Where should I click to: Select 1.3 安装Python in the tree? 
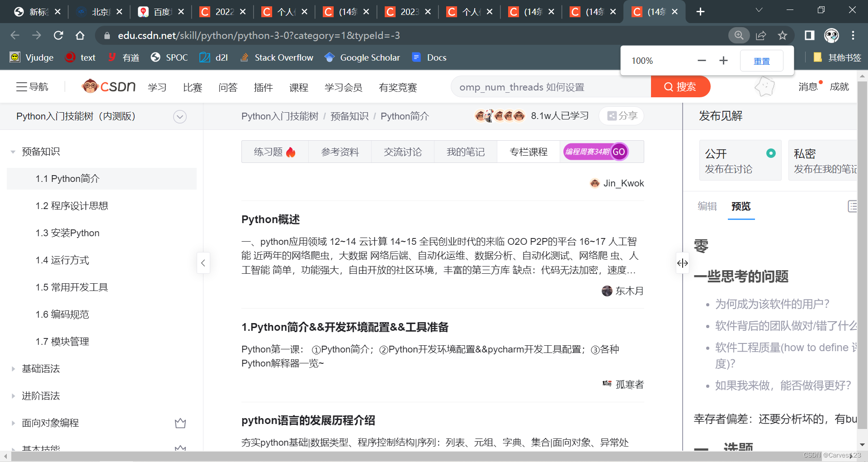click(67, 233)
